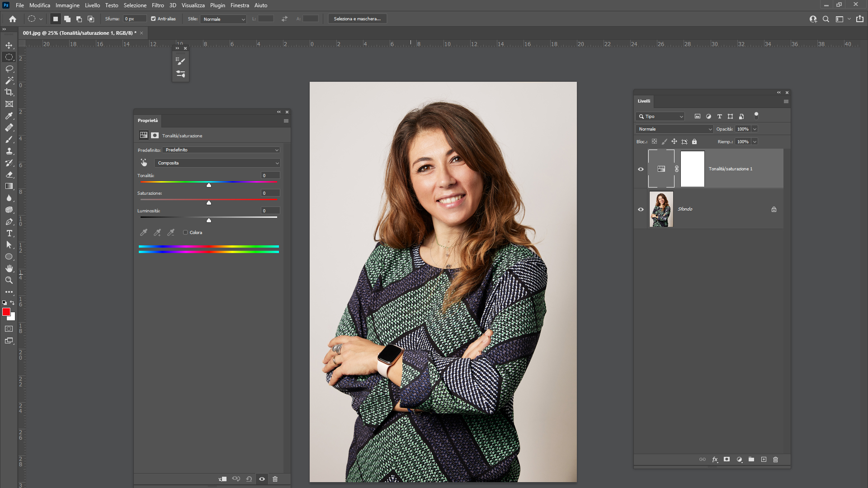Click delete layer trash icon in Livelli
The width and height of the screenshot is (868, 488).
(776, 460)
